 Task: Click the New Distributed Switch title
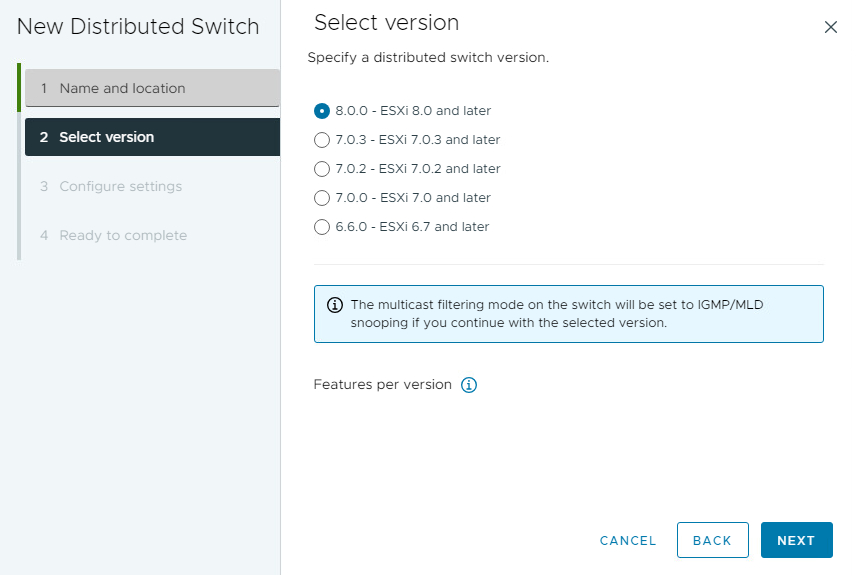(x=138, y=27)
